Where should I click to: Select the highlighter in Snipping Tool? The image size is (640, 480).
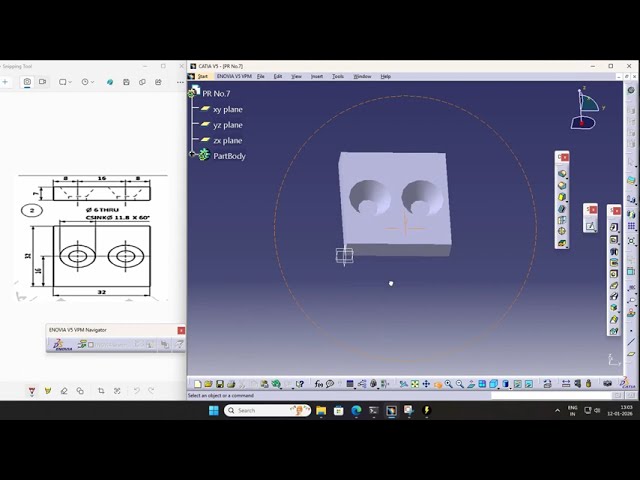pyautogui.click(x=48, y=391)
